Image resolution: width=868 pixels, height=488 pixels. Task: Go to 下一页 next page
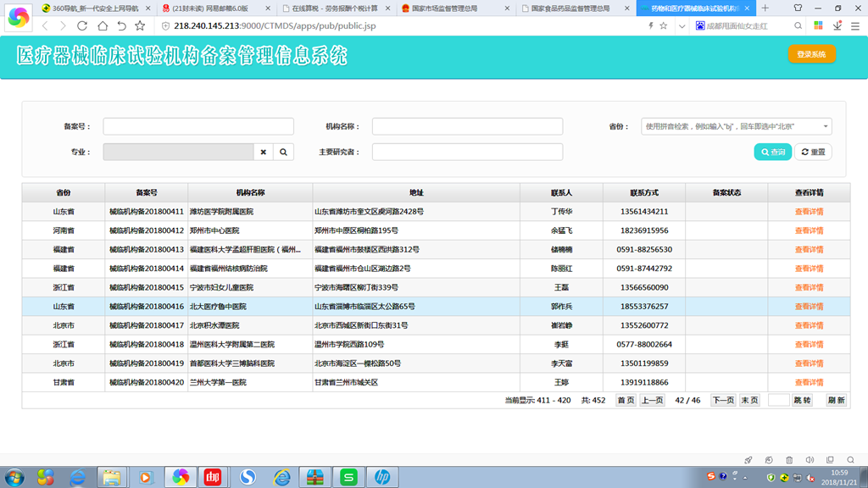point(723,401)
